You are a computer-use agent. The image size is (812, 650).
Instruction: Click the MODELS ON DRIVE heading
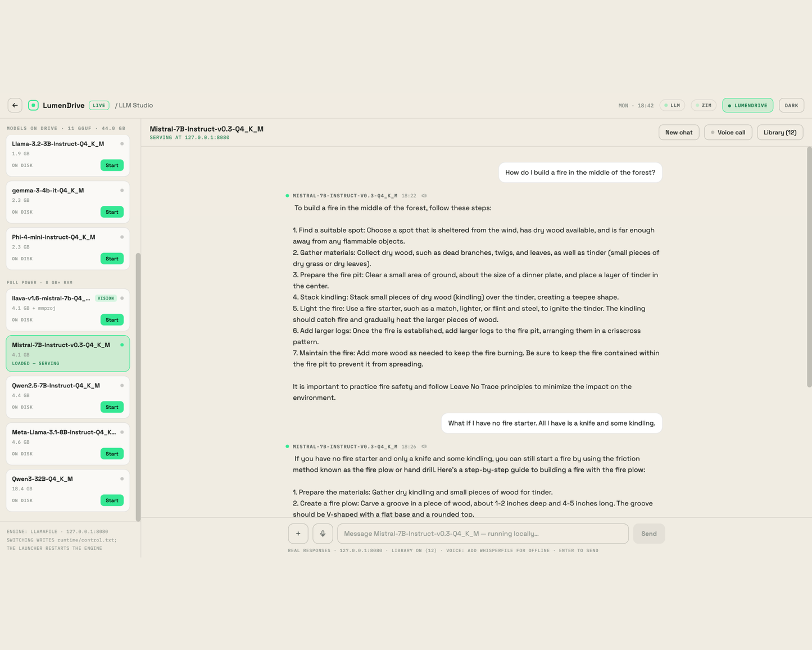(x=66, y=128)
